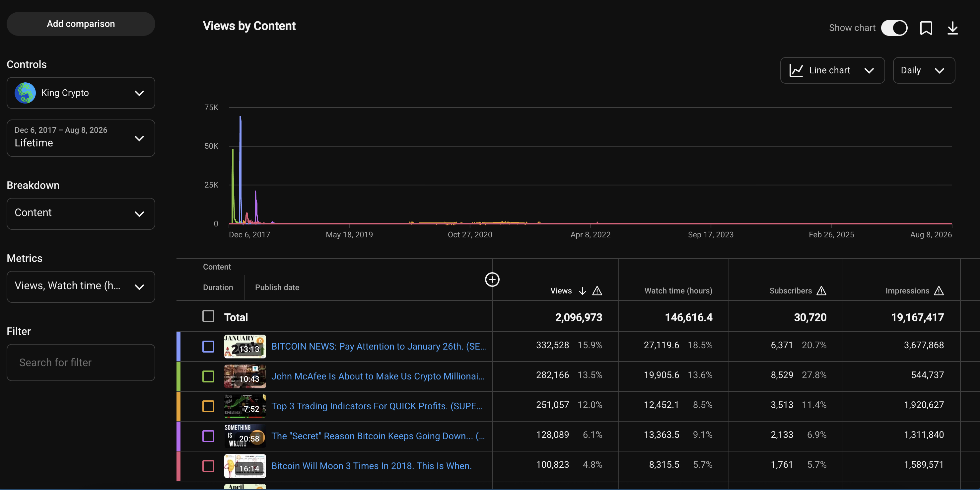The image size is (980, 490).
Task: Click the Publish date column header
Action: pos(277,287)
